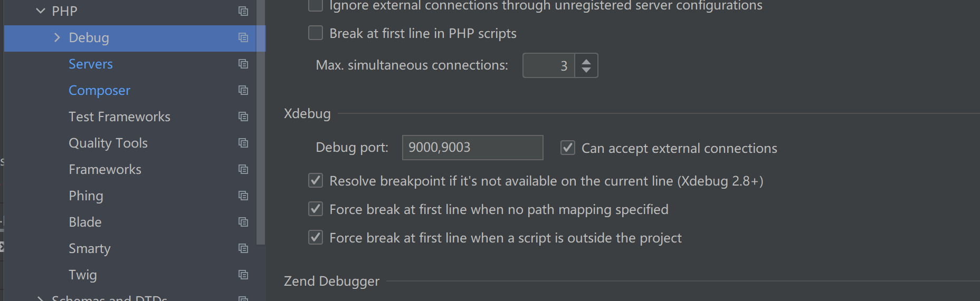980x301 pixels.
Task: Expand the Debug tree node
Action: 57,37
